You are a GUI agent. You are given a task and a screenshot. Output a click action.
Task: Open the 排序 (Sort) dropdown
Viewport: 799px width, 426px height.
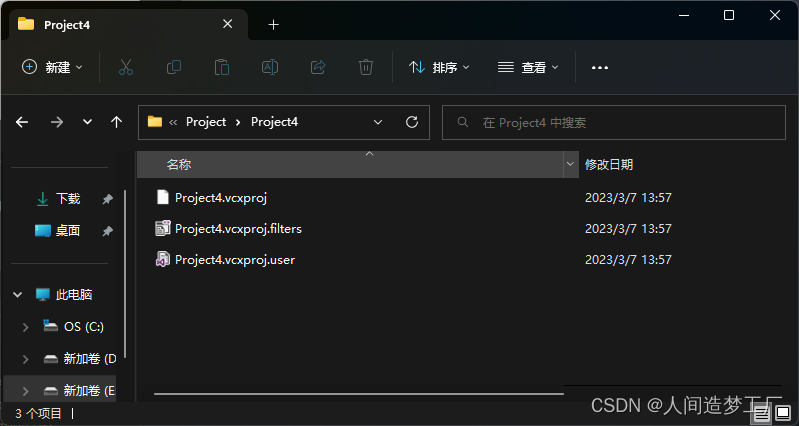(x=439, y=67)
